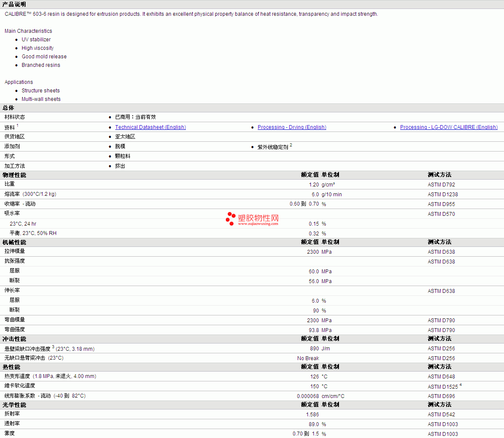Click the ASTM D648 test method

(x=441, y=377)
